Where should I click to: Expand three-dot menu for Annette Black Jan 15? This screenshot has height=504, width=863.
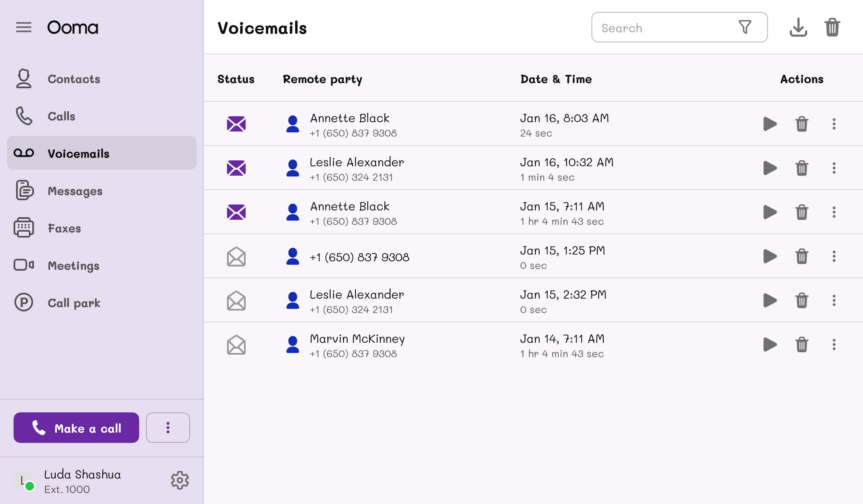point(834,212)
